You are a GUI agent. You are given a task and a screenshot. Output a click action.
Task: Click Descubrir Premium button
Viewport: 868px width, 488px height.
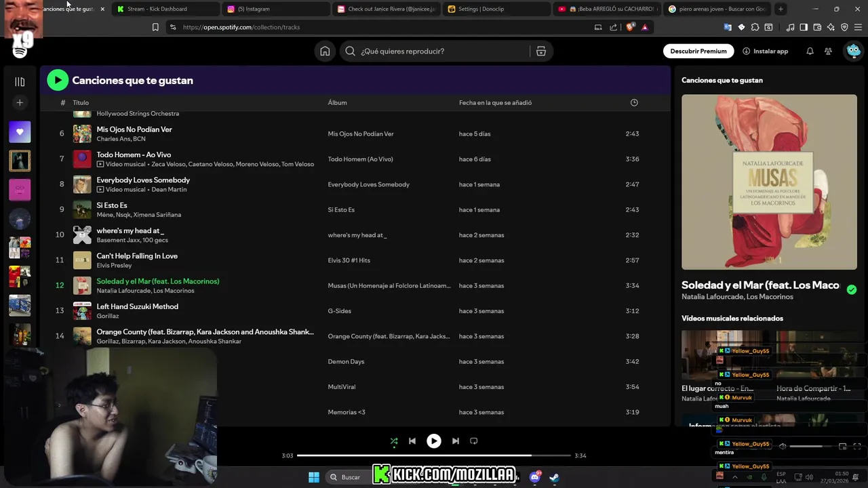coord(698,51)
